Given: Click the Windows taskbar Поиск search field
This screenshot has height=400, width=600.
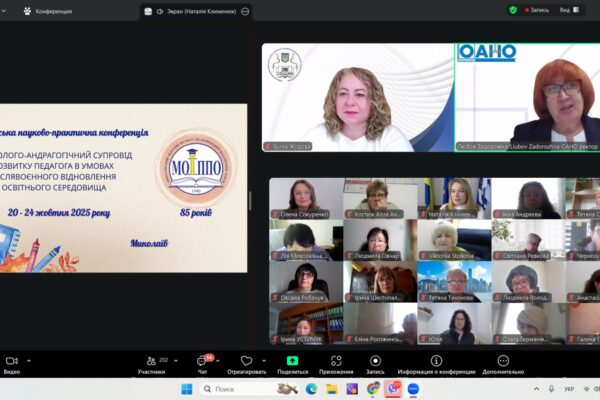Looking at the screenshot, I should click(x=248, y=388).
